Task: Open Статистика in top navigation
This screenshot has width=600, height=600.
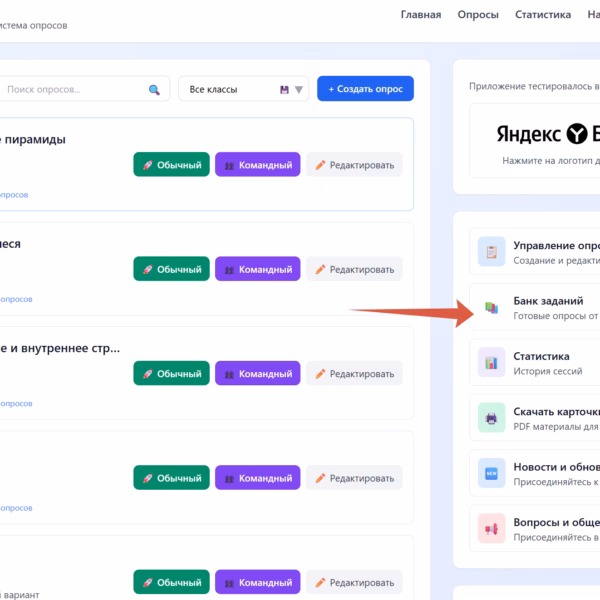Action: [543, 15]
